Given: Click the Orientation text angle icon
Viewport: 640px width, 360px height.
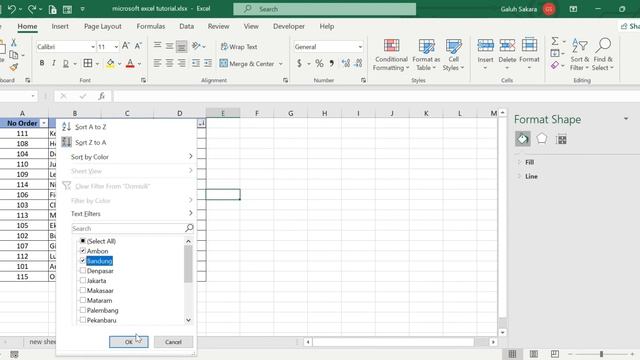Looking at the screenshot, I should tap(196, 46).
